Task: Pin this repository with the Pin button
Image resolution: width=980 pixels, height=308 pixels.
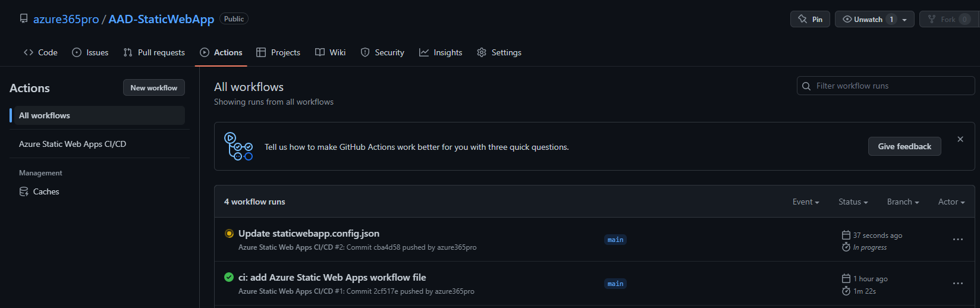Action: point(810,19)
